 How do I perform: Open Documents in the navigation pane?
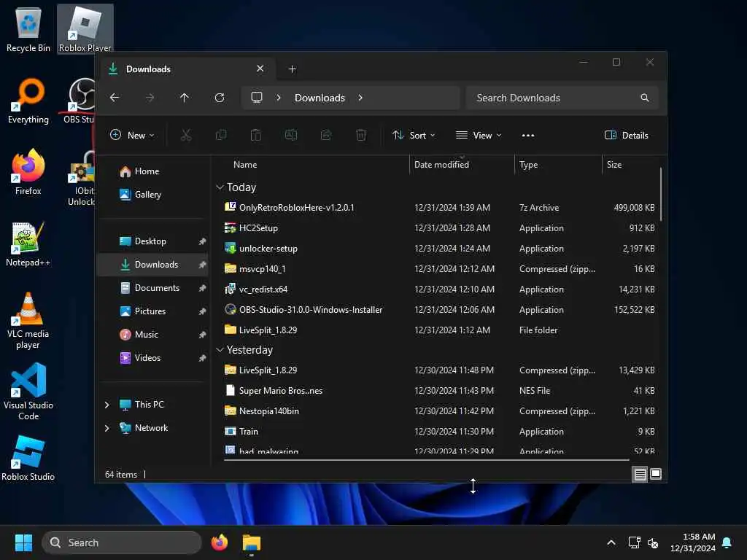[x=153, y=288]
